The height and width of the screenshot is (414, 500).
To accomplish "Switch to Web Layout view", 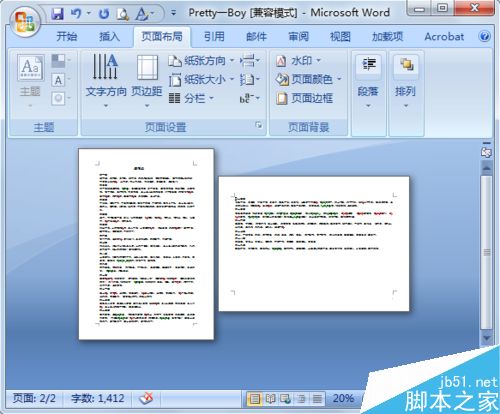I will tap(286, 398).
